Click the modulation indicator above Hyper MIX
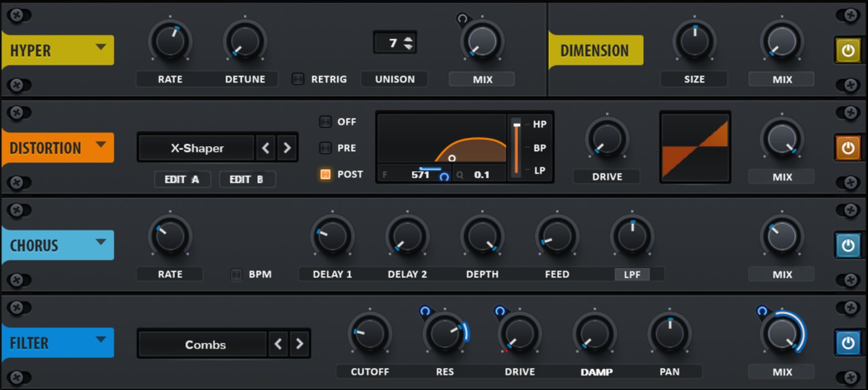 [462, 19]
